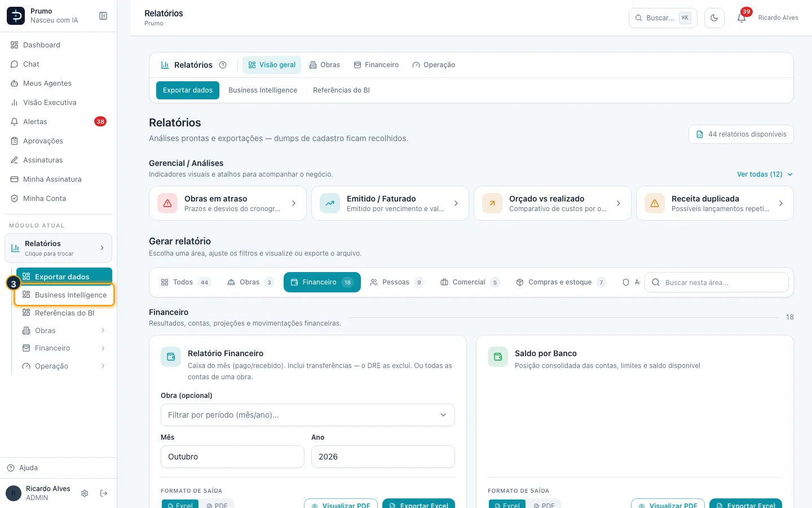This screenshot has height=508, width=812.
Task: Click the 44 relatórios disponíveis button
Action: coord(741,134)
